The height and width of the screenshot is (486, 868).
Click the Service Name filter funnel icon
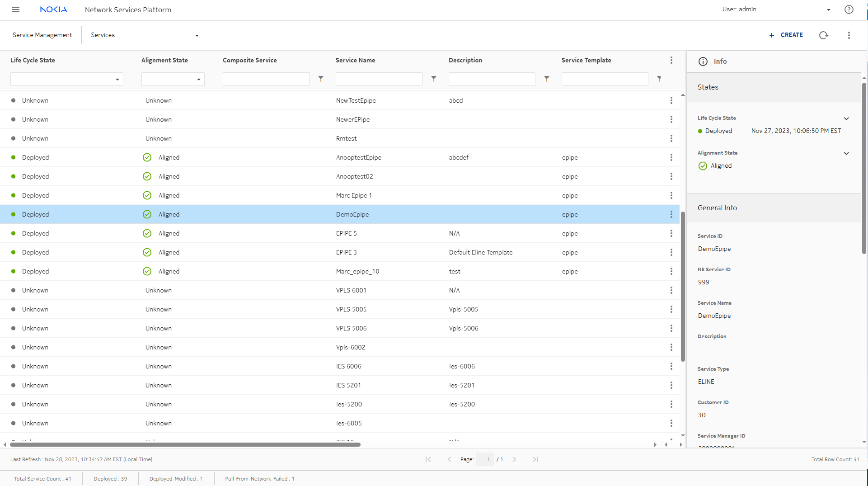coord(434,79)
